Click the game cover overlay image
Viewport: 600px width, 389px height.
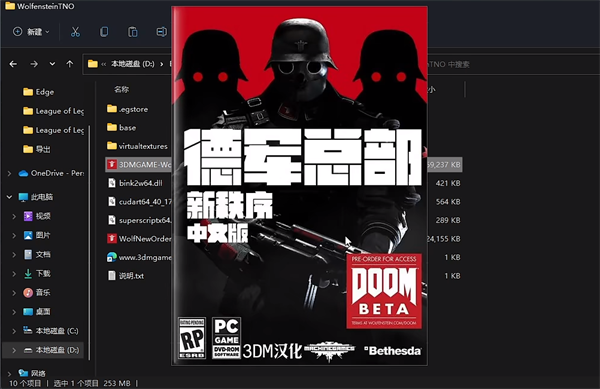click(x=300, y=186)
